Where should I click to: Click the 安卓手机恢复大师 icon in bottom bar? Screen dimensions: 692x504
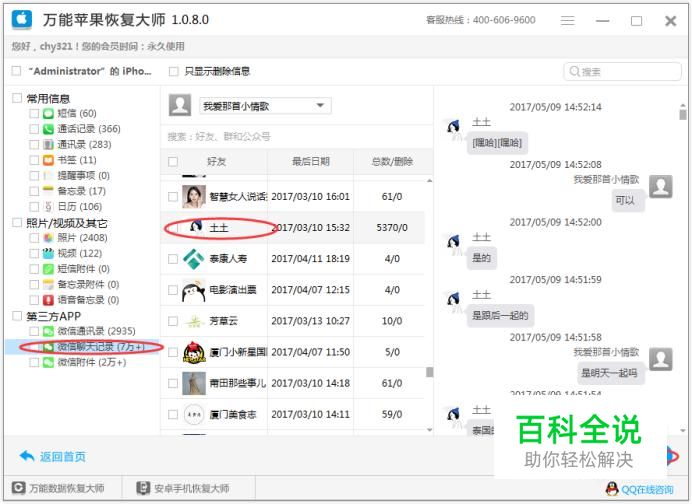pyautogui.click(x=143, y=488)
